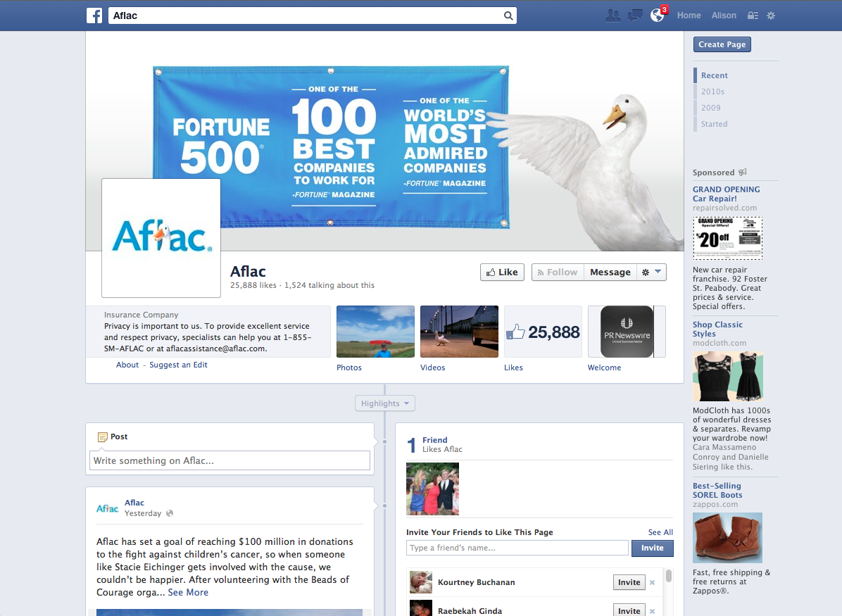Follow the Aflac page
The height and width of the screenshot is (616, 842).
[557, 272]
